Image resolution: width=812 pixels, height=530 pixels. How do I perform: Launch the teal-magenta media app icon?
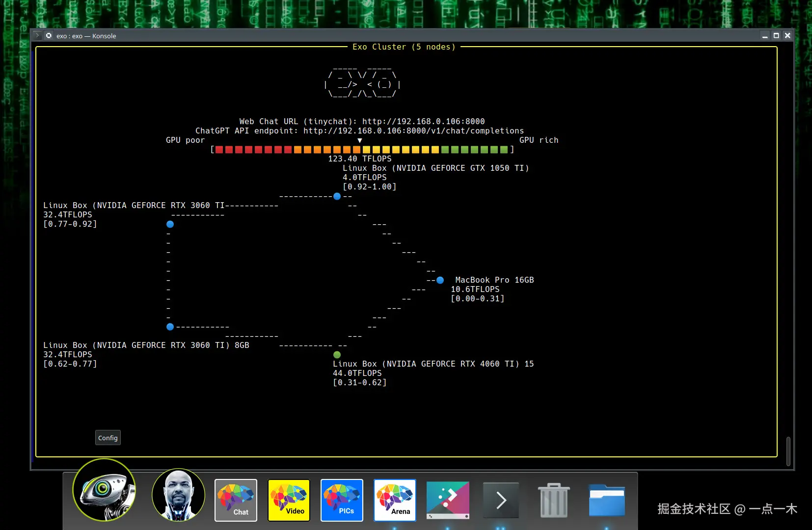(448, 500)
